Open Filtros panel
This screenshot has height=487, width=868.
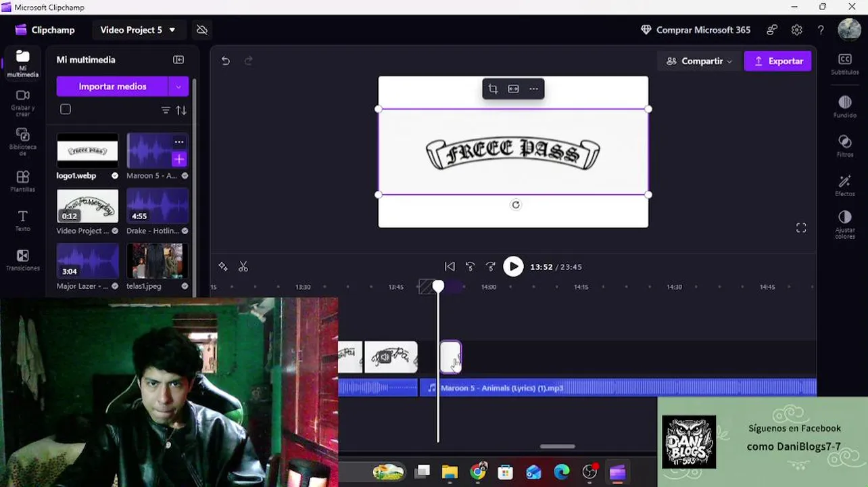pos(845,145)
